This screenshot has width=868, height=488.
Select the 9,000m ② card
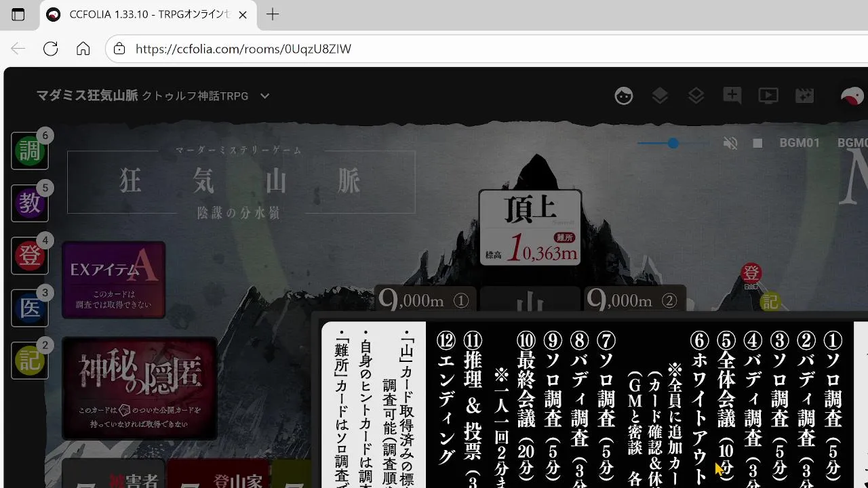point(634,300)
